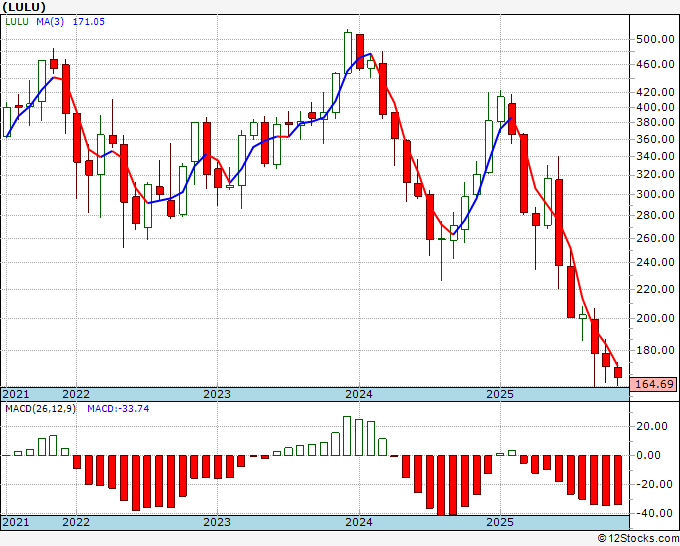The height and width of the screenshot is (546, 680).
Task: Click the 320.00 price axis label
Action: (x=655, y=175)
